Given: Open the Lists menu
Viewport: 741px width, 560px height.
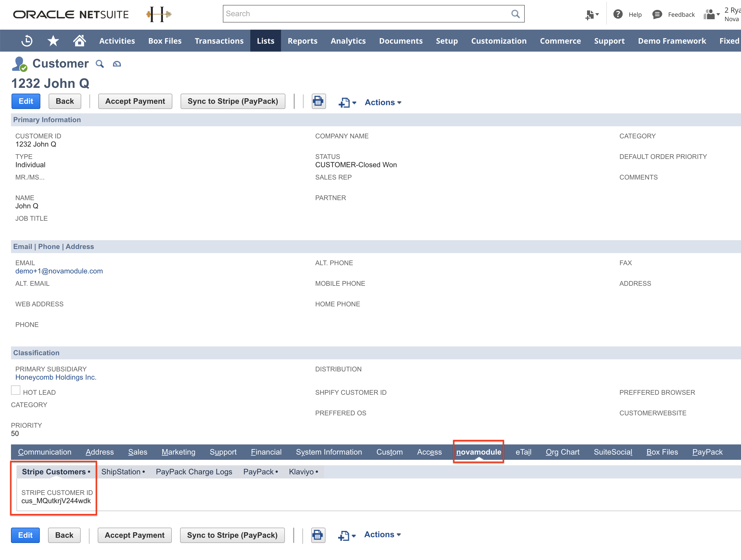Looking at the screenshot, I should tap(265, 41).
